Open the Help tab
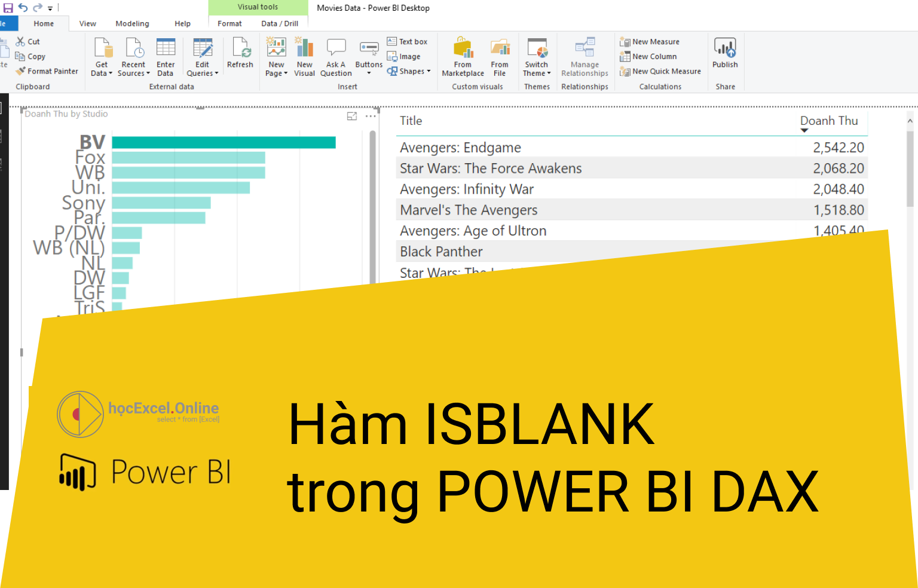The image size is (918, 588). 182,23
